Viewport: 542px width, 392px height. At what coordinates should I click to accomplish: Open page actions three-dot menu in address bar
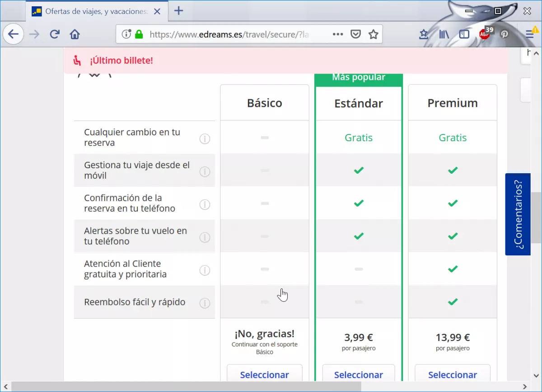[338, 34]
